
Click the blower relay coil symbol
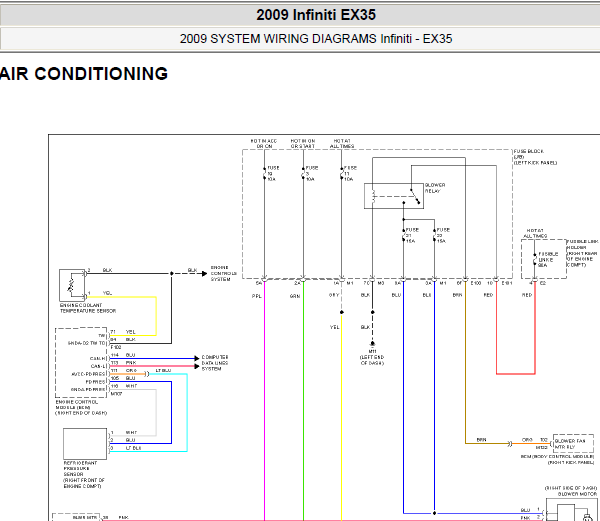click(373, 196)
